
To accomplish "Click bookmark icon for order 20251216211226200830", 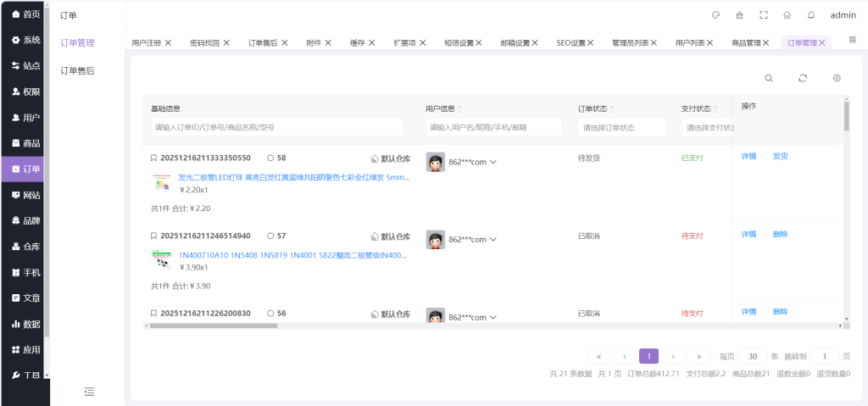I will (154, 314).
